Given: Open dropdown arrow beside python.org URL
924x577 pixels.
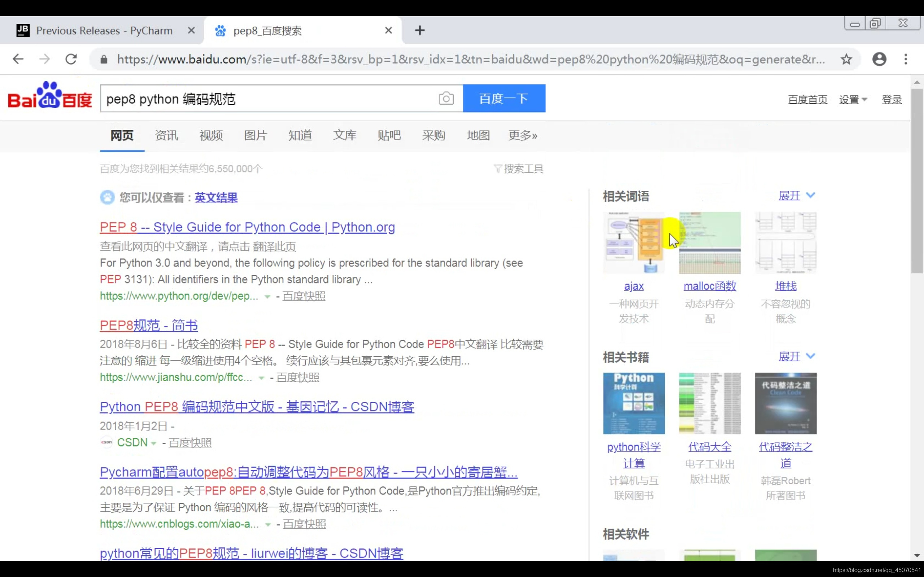Looking at the screenshot, I should (267, 296).
